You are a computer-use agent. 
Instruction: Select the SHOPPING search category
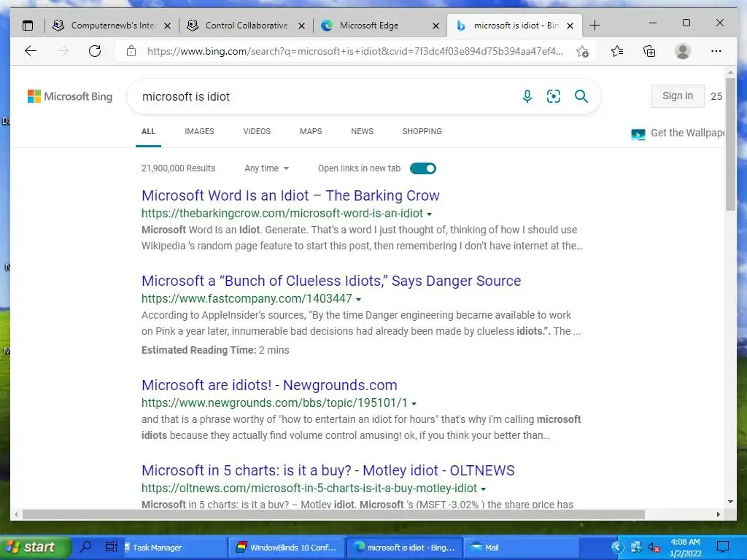tap(422, 131)
